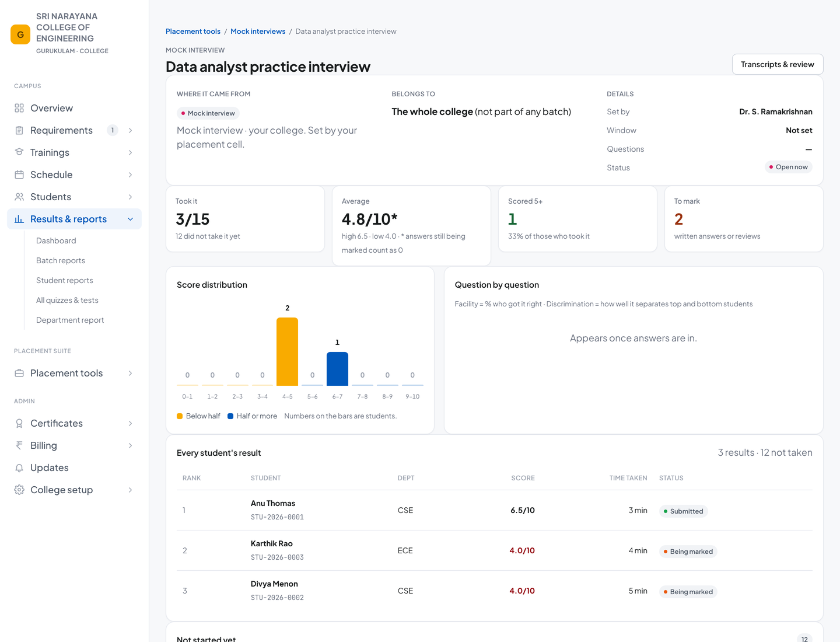
Task: Open Transcripts & review button
Action: point(778,64)
